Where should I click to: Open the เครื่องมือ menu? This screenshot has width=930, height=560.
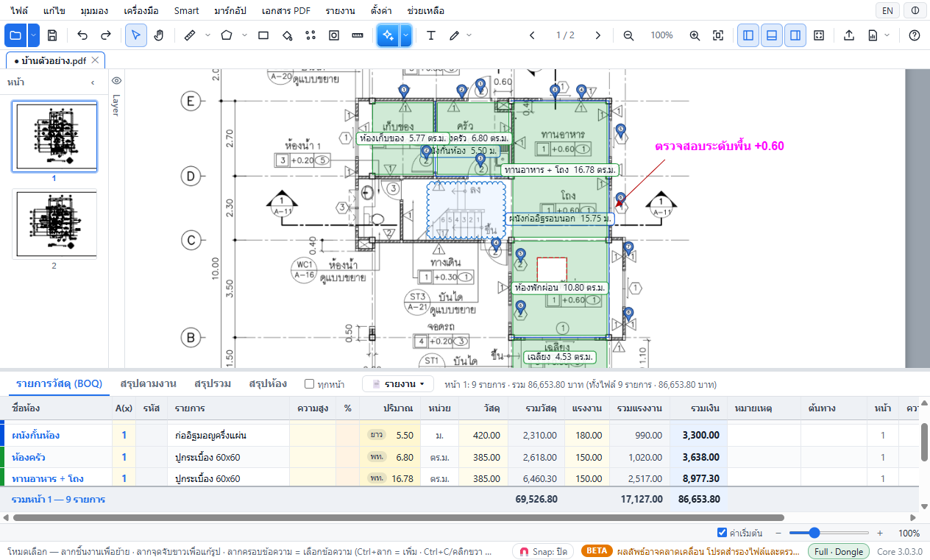click(x=141, y=11)
